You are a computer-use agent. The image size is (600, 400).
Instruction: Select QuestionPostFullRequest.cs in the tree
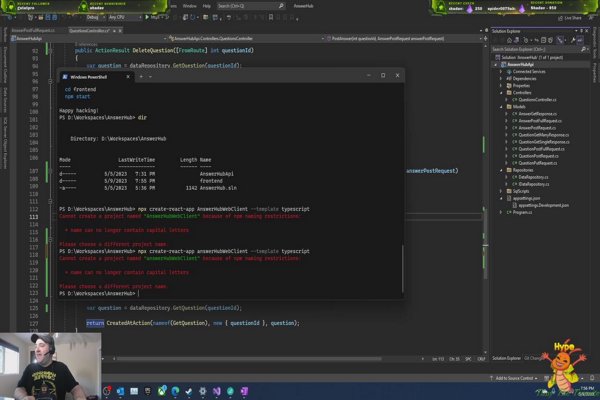click(x=541, y=149)
